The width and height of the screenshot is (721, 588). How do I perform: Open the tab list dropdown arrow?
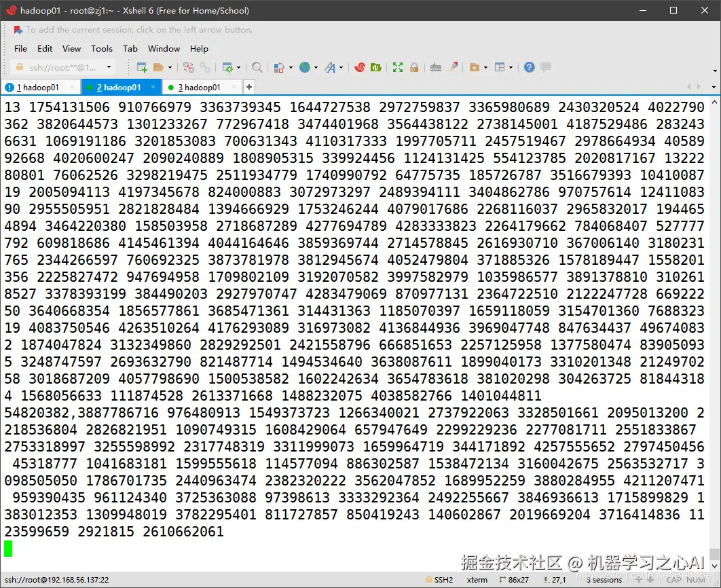coord(714,87)
